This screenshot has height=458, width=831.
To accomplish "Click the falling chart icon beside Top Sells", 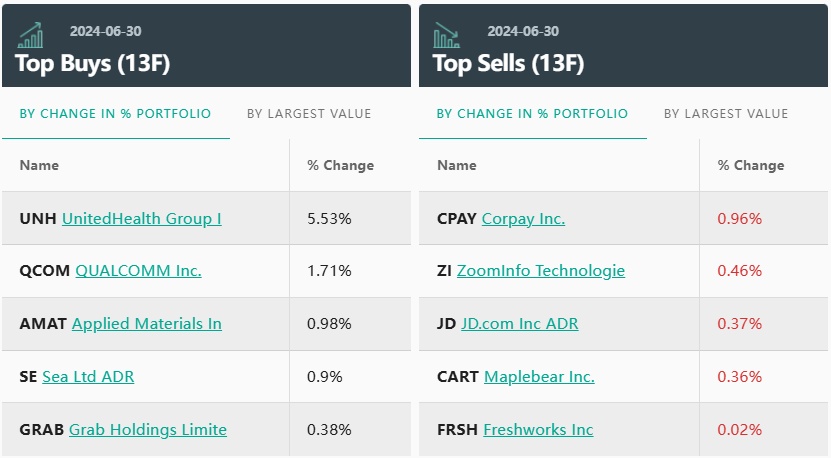I will point(446,36).
